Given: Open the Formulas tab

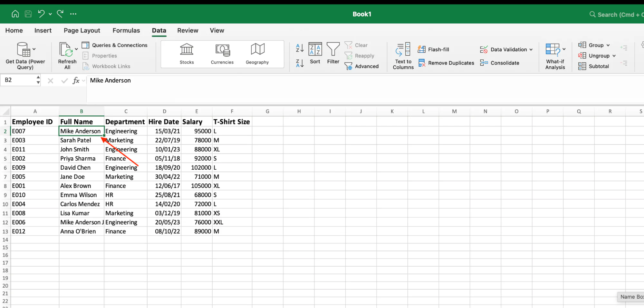Looking at the screenshot, I should (126, 30).
